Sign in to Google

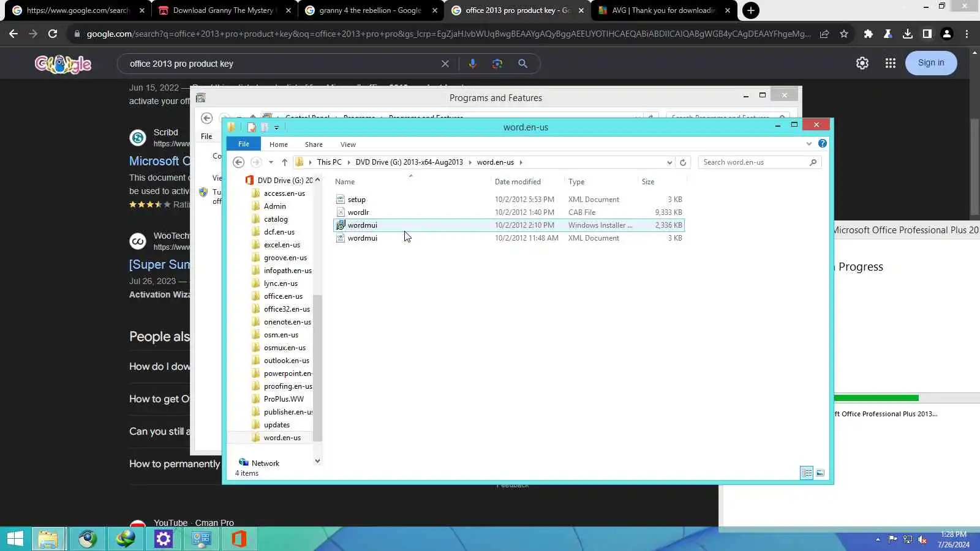point(931,63)
